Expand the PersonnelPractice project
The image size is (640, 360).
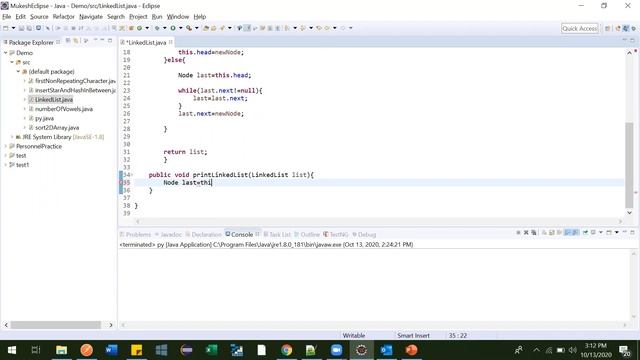(x=5, y=146)
